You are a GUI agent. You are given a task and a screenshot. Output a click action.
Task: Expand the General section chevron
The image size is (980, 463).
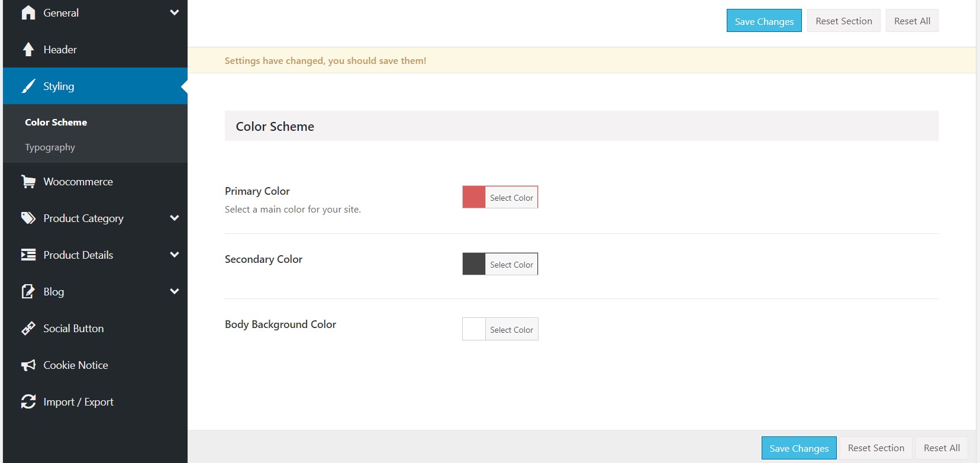pyautogui.click(x=175, y=12)
